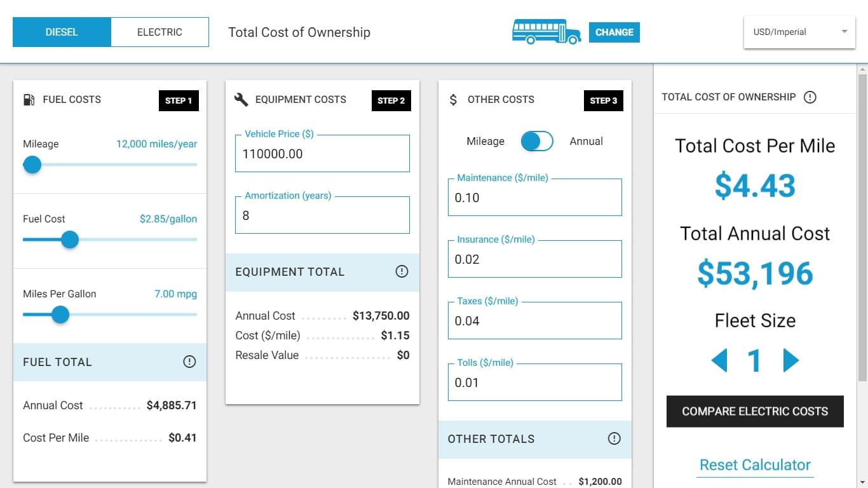This screenshot has height=488, width=868.
Task: Click the Fuel Cost slider handle
Action: click(x=69, y=240)
